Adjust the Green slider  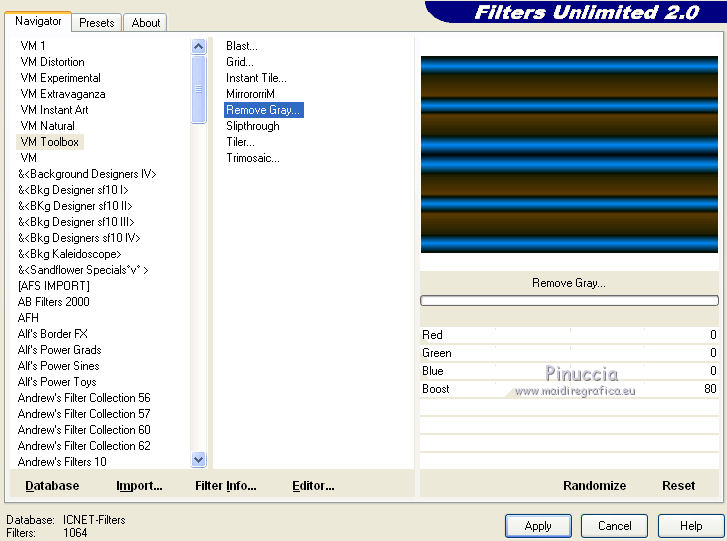569,353
